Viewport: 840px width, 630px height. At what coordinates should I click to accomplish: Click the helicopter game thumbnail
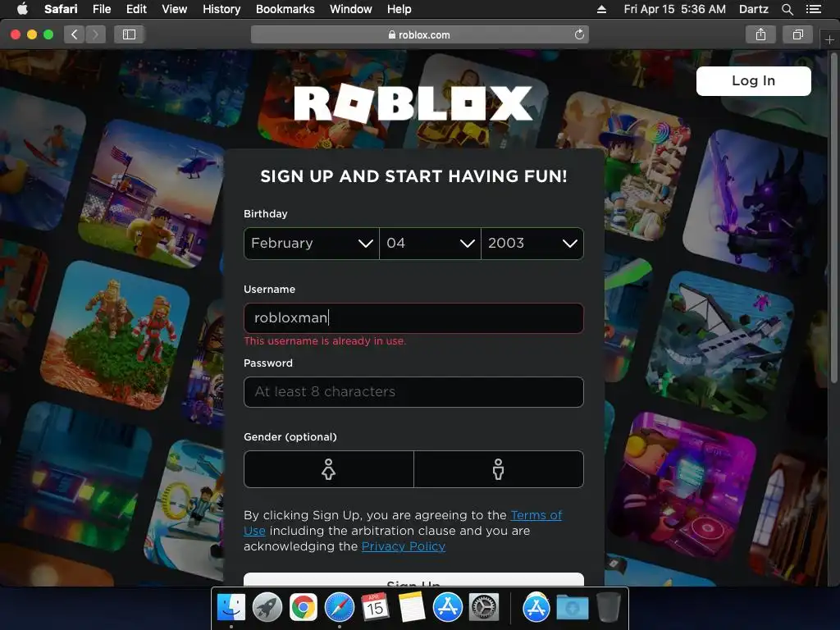[153, 194]
